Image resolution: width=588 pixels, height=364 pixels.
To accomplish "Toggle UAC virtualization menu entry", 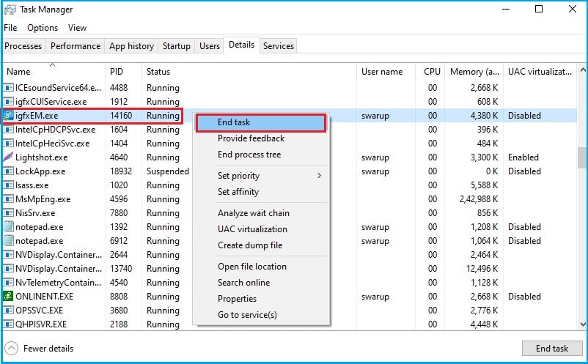I will [x=261, y=229].
